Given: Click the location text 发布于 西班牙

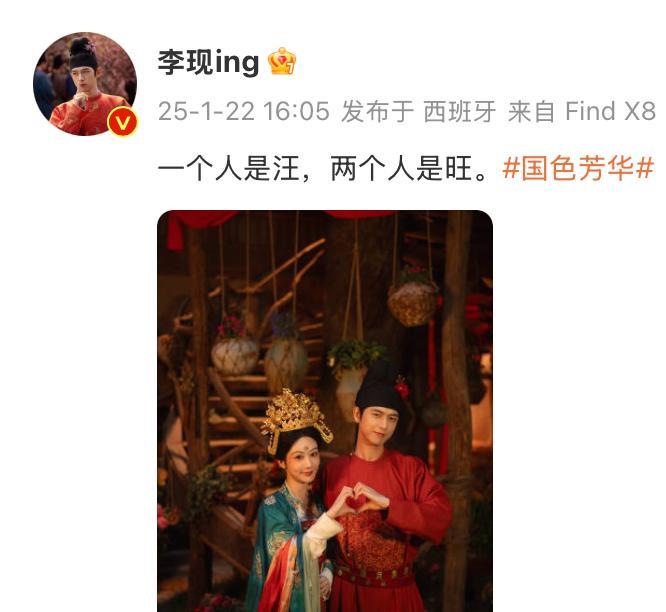Looking at the screenshot, I should click(418, 111).
